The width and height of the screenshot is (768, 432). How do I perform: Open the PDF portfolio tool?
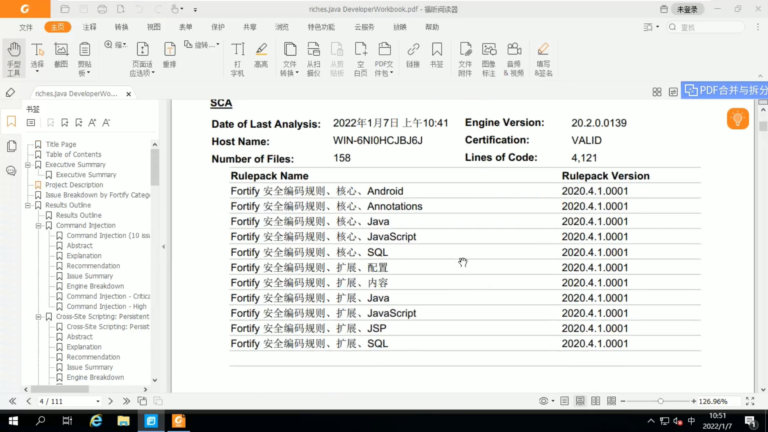pyautogui.click(x=384, y=59)
